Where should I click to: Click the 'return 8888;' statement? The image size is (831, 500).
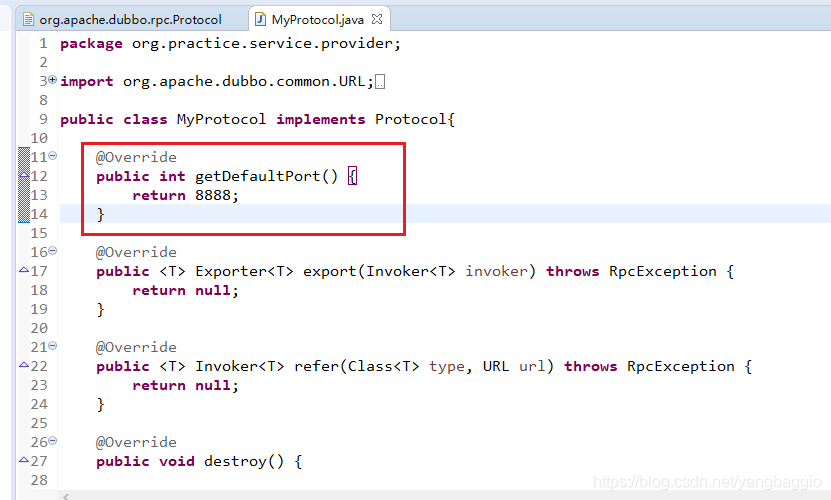[185, 196]
